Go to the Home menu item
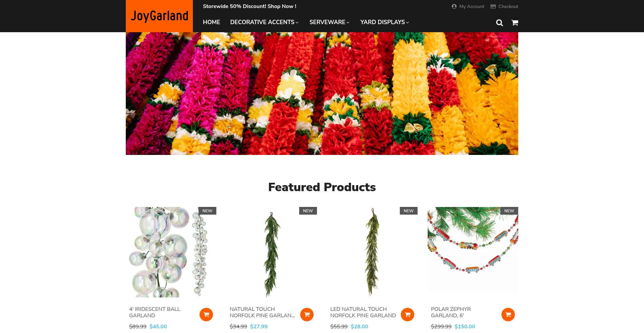 pyautogui.click(x=211, y=22)
